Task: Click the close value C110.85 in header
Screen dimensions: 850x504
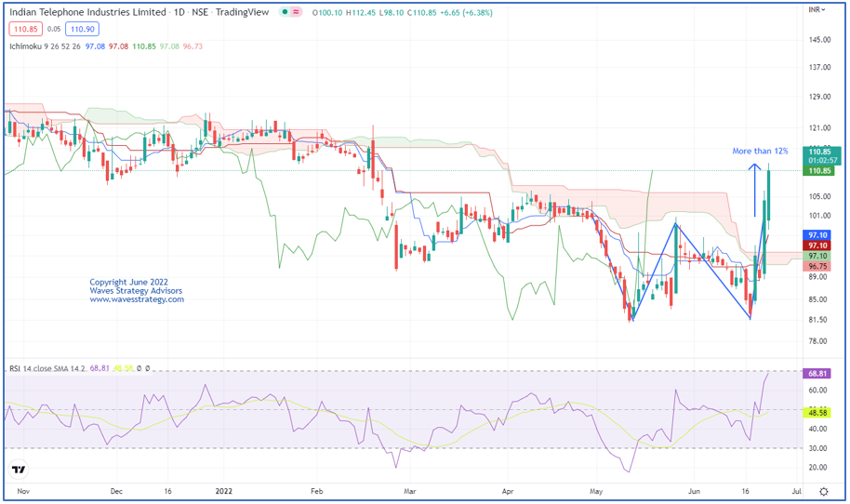Action: [x=422, y=12]
